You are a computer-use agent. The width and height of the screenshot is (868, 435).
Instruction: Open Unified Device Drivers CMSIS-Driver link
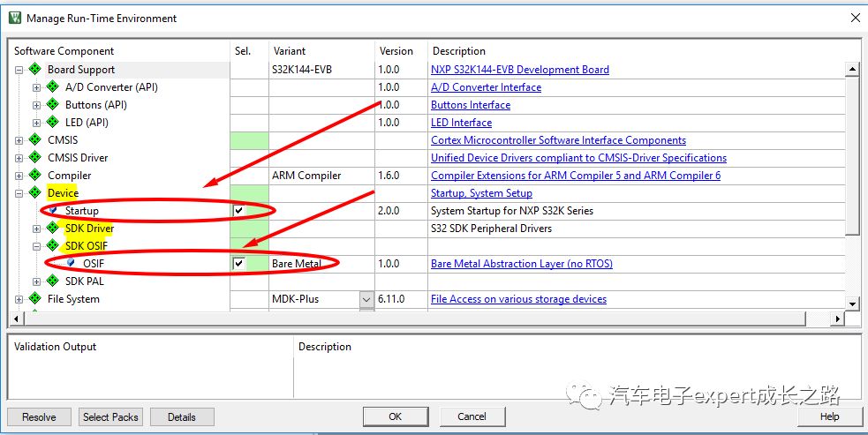pyautogui.click(x=578, y=158)
